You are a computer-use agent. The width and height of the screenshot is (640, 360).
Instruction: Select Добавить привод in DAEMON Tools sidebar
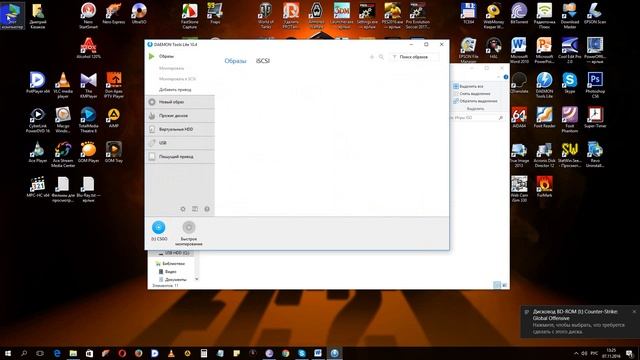tap(175, 89)
